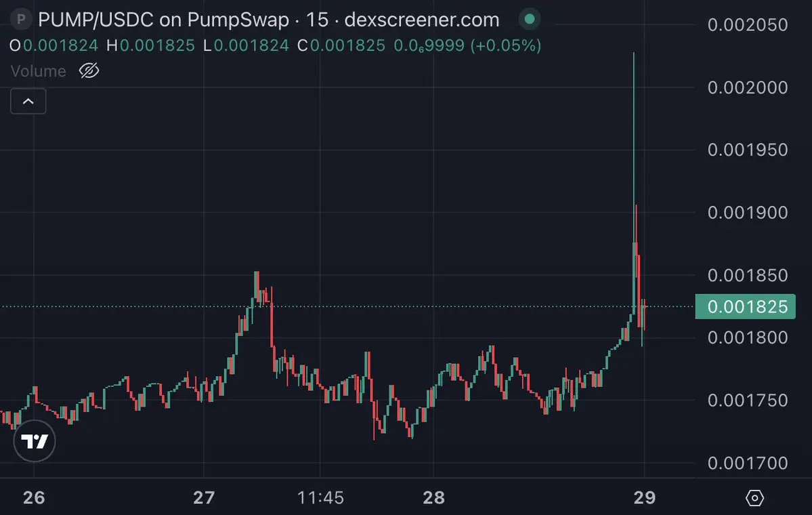This screenshot has height=515, width=812.
Task: Click the 0.001800 price axis label
Action: pos(747,338)
